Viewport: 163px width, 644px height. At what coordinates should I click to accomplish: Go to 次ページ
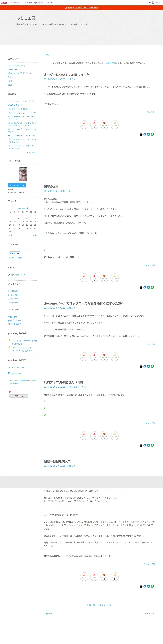pos(148,613)
